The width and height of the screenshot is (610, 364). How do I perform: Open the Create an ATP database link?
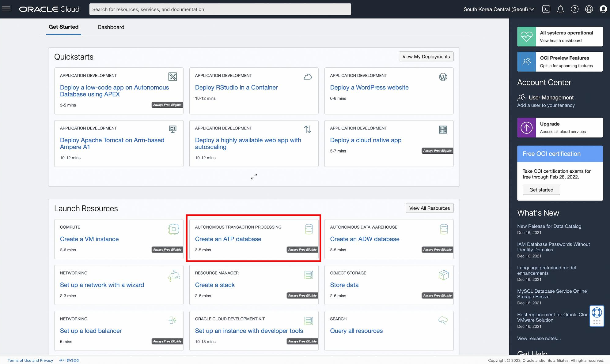click(x=228, y=239)
